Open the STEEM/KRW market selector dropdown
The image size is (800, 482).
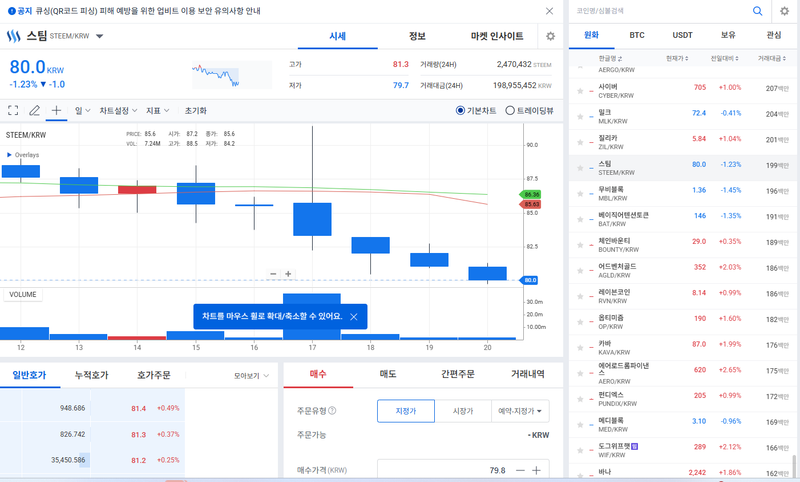99,36
